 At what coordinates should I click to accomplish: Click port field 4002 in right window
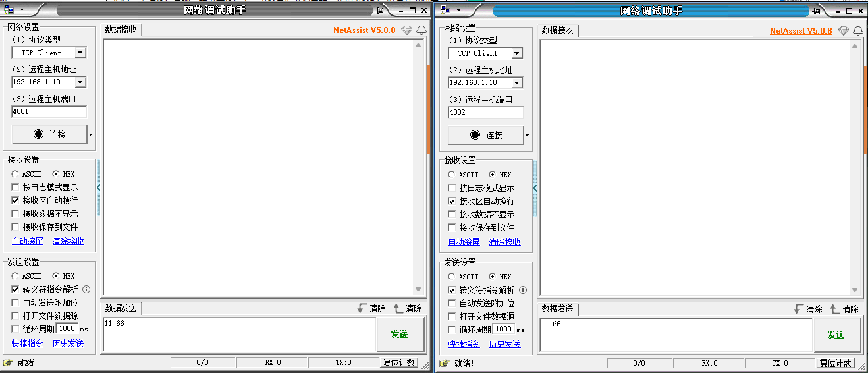click(x=485, y=113)
